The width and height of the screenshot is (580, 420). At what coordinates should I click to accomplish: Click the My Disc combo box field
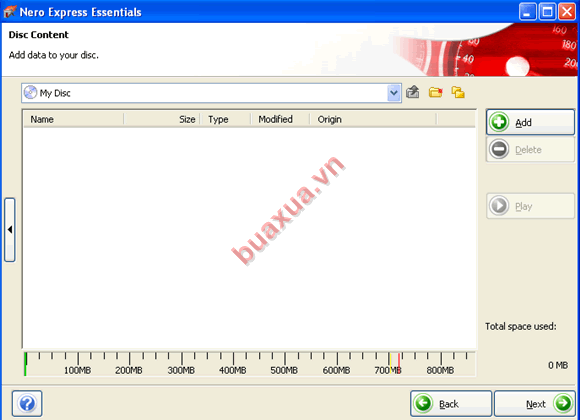(211, 93)
